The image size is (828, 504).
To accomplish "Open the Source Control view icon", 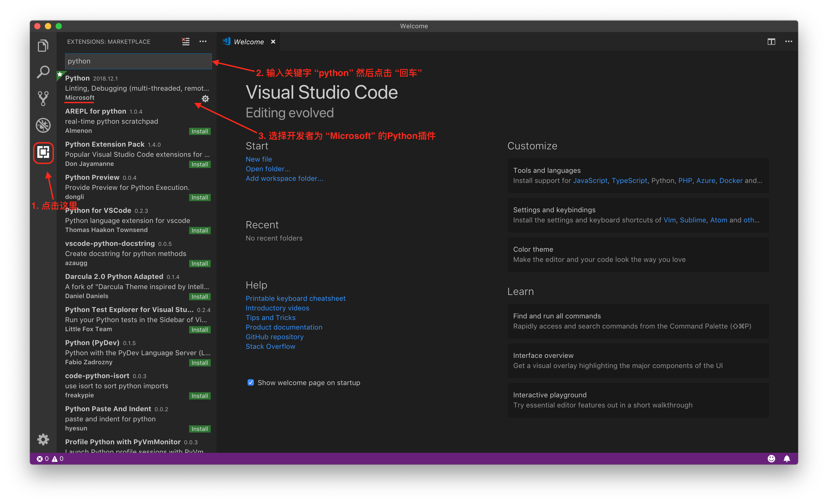I will point(43,98).
